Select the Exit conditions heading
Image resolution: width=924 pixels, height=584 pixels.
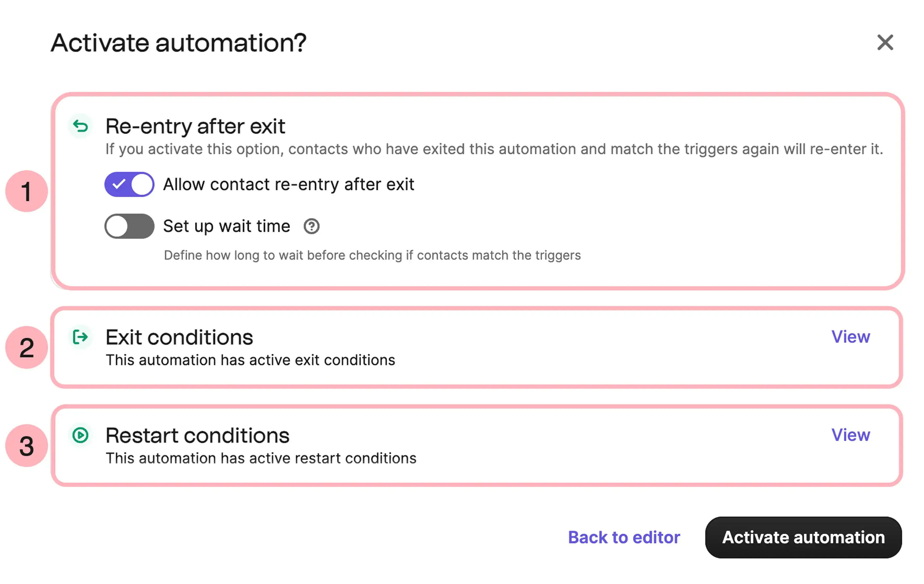(x=179, y=337)
